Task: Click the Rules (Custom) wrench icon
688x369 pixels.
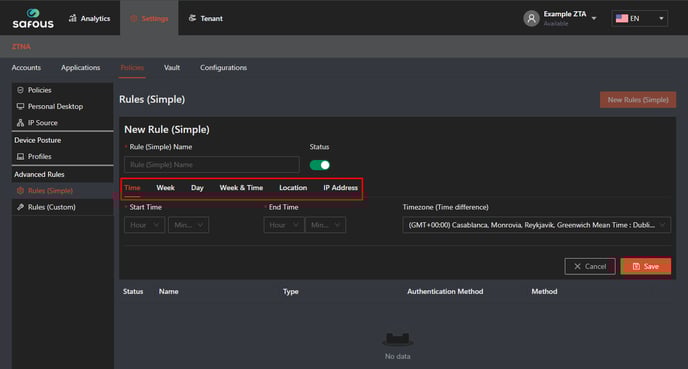Action: (x=20, y=207)
